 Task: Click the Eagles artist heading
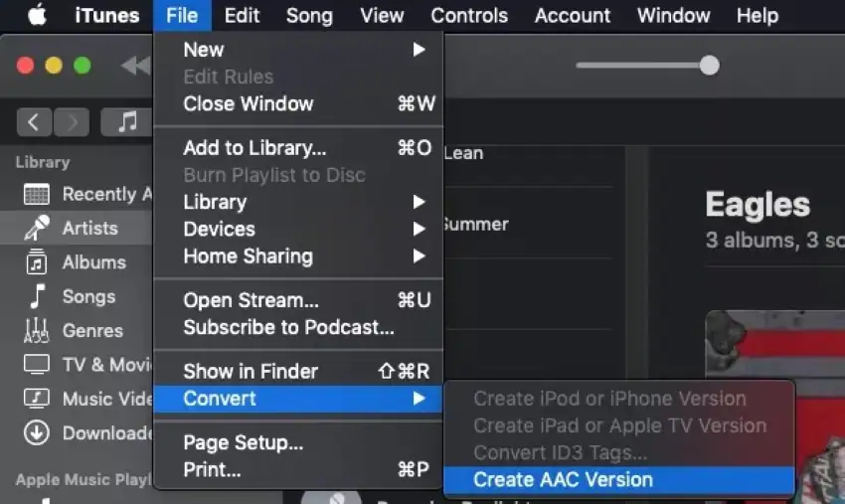pyautogui.click(x=758, y=205)
